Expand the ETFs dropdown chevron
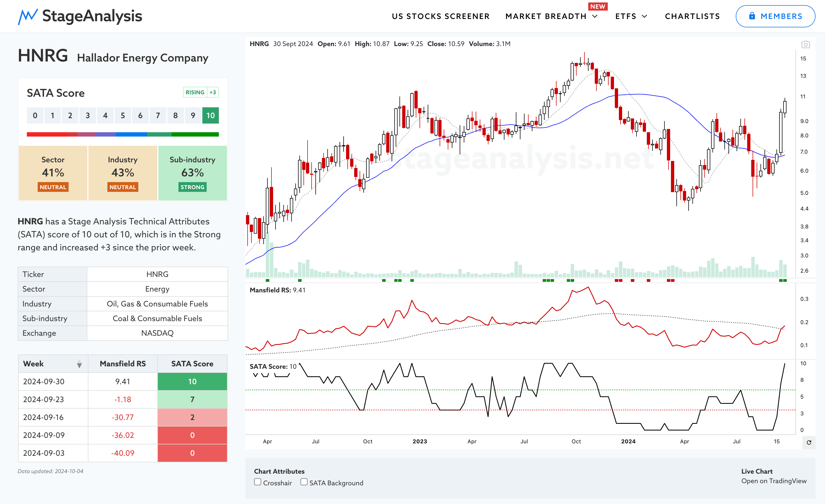This screenshot has width=825, height=504. pos(645,16)
